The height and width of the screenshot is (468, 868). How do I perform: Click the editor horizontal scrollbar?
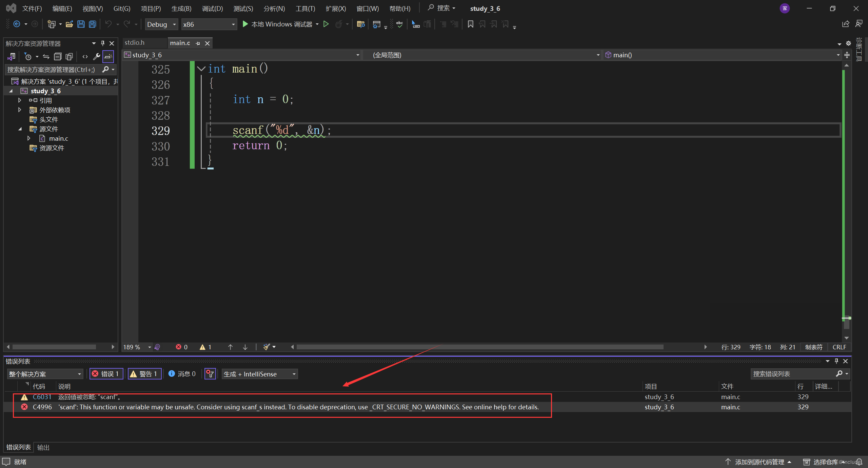480,347
